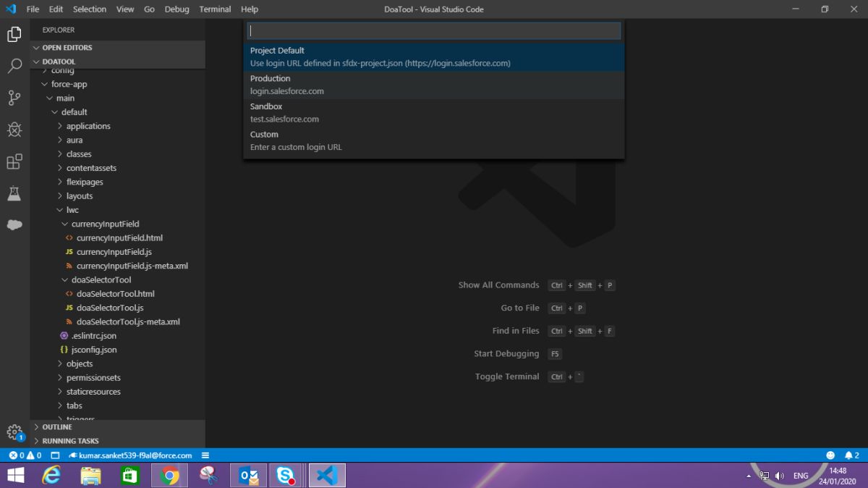
Task: Open the Salesforce cloud view icon
Action: coord(14,225)
